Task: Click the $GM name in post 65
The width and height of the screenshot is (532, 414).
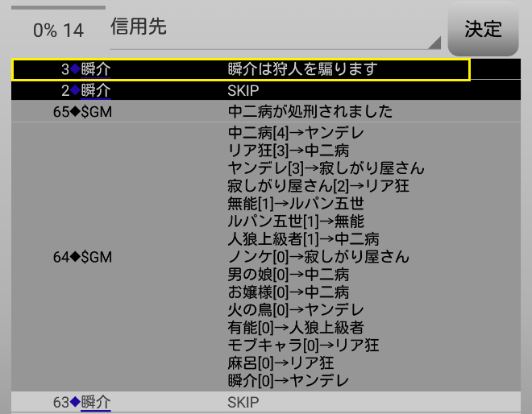Action: tap(96, 111)
